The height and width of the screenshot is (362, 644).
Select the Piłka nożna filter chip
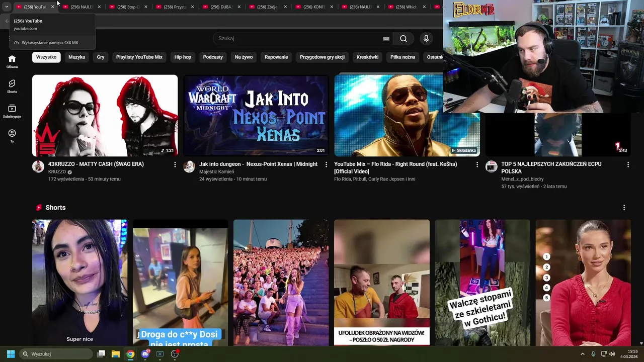pyautogui.click(x=403, y=57)
